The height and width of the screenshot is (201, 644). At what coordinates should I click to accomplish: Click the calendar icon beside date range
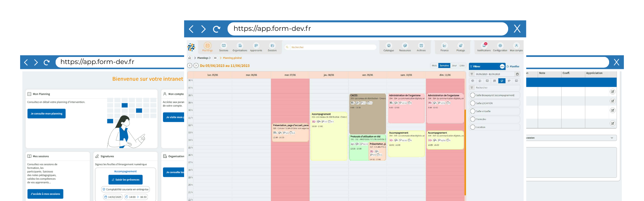click(517, 74)
